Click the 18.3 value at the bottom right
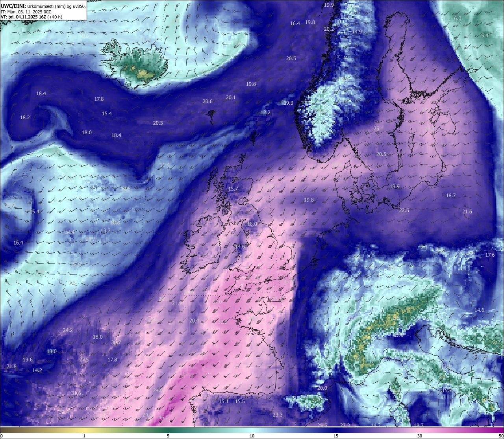Viewport: 504px width, 439px height. tap(419, 425)
